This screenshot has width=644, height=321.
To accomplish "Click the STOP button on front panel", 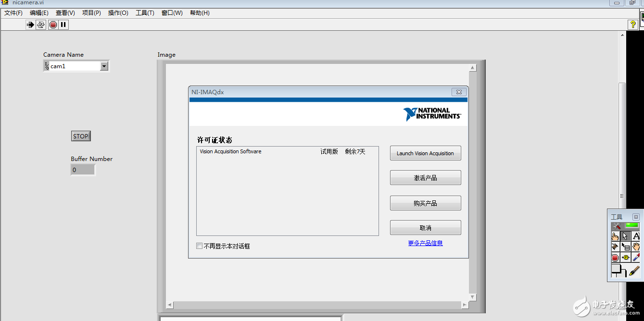I will tap(81, 136).
